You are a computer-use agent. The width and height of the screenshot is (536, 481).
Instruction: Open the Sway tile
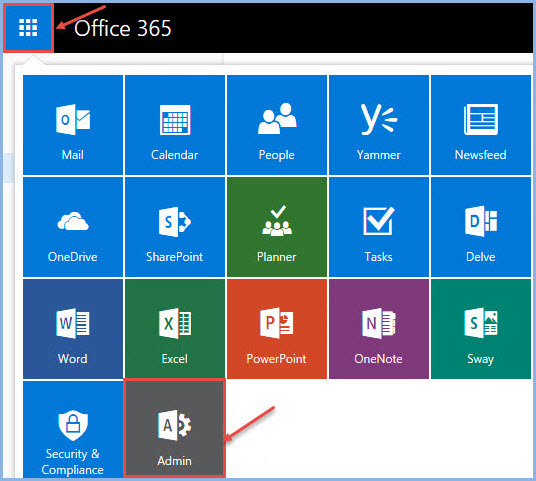tap(481, 329)
